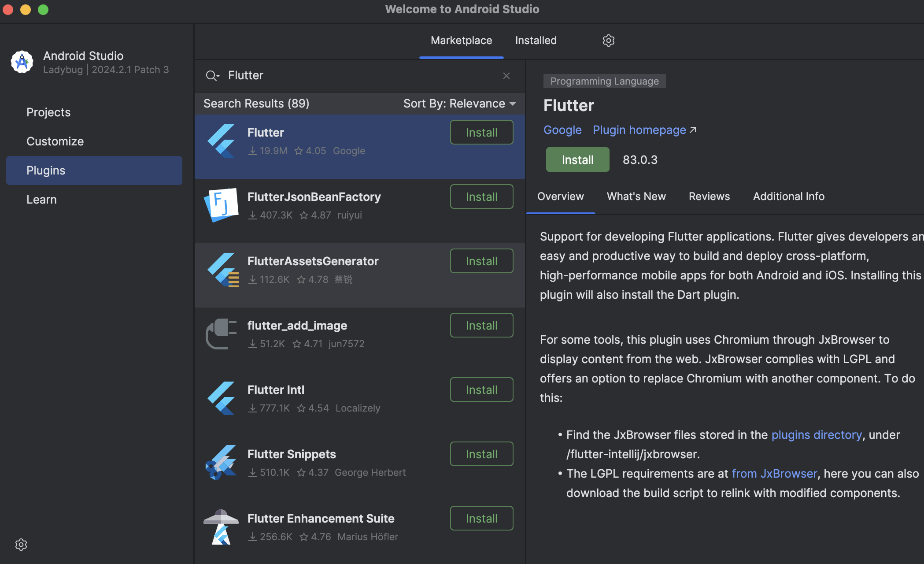Install Flutter Enhancement Suite plugin

(482, 518)
